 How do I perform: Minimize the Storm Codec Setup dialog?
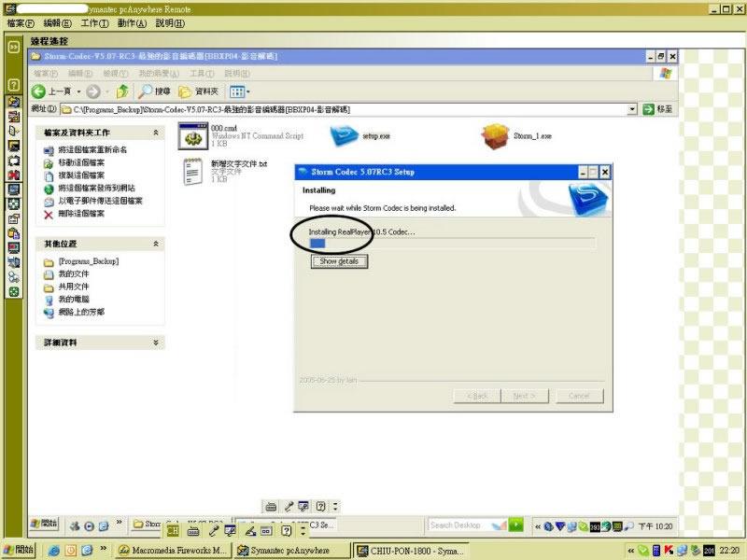point(583,173)
